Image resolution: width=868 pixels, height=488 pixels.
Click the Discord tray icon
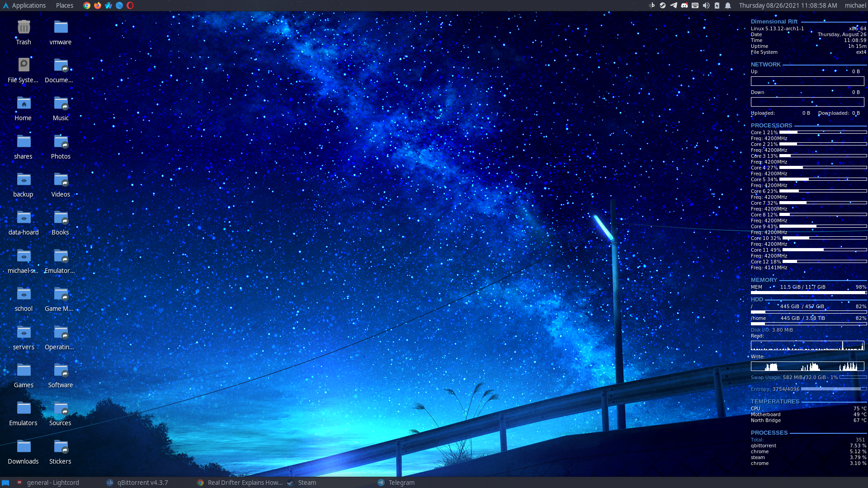click(684, 5)
